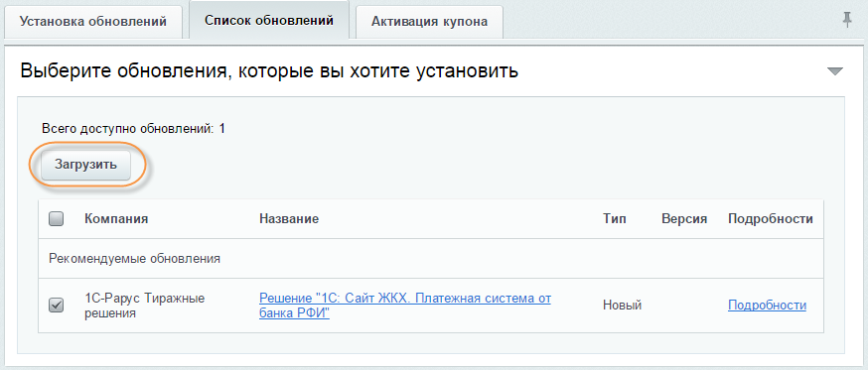This screenshot has width=868, height=370.
Task: Click the 1С-Рарус Тиражные решения company cell
Action: [145, 306]
